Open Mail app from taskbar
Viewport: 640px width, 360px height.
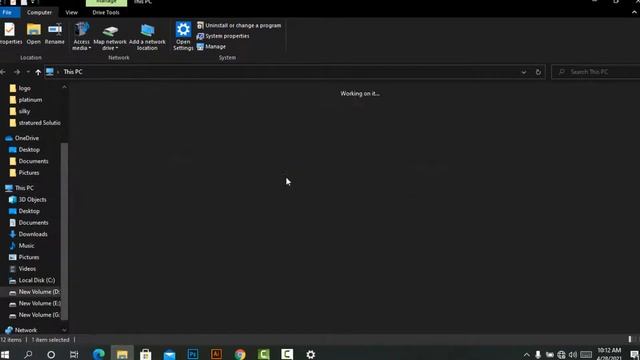169,354
